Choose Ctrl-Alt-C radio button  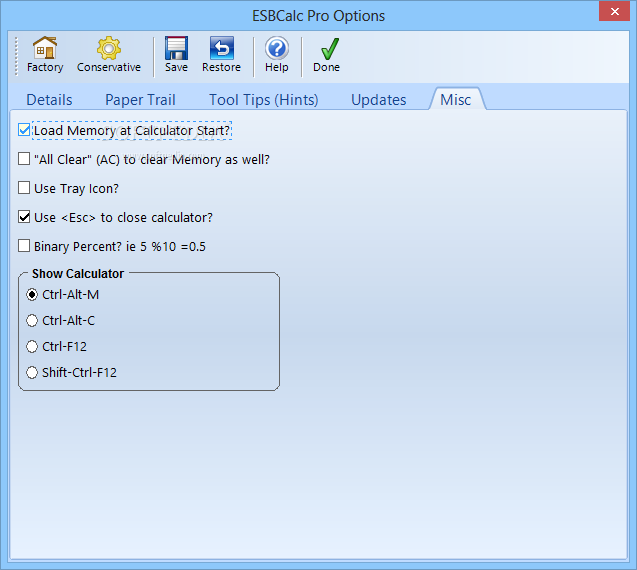pyautogui.click(x=32, y=320)
